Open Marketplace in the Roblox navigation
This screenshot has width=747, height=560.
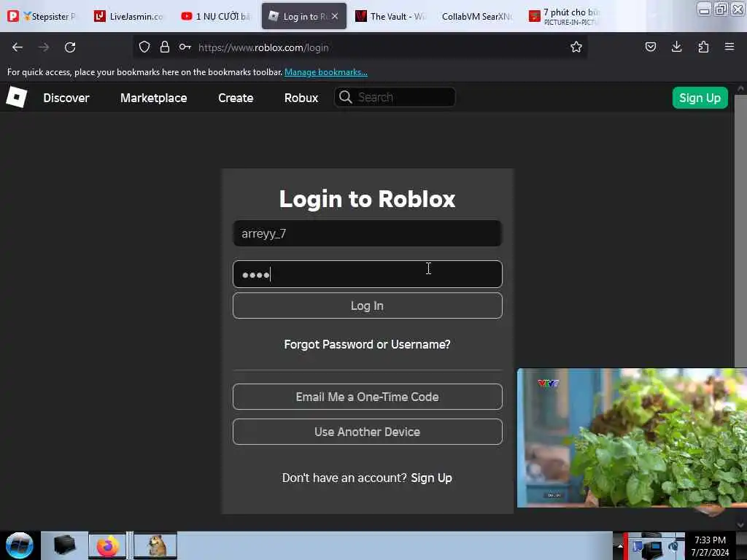point(153,98)
